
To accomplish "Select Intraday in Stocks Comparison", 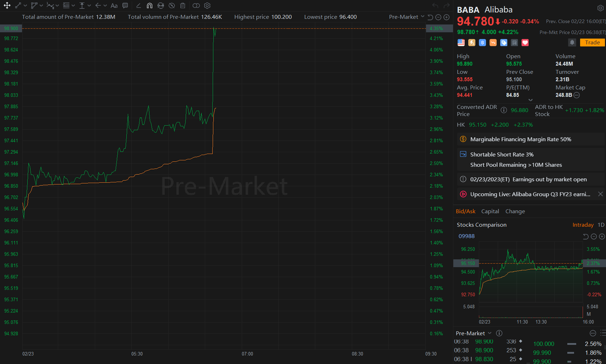I will [583, 225].
